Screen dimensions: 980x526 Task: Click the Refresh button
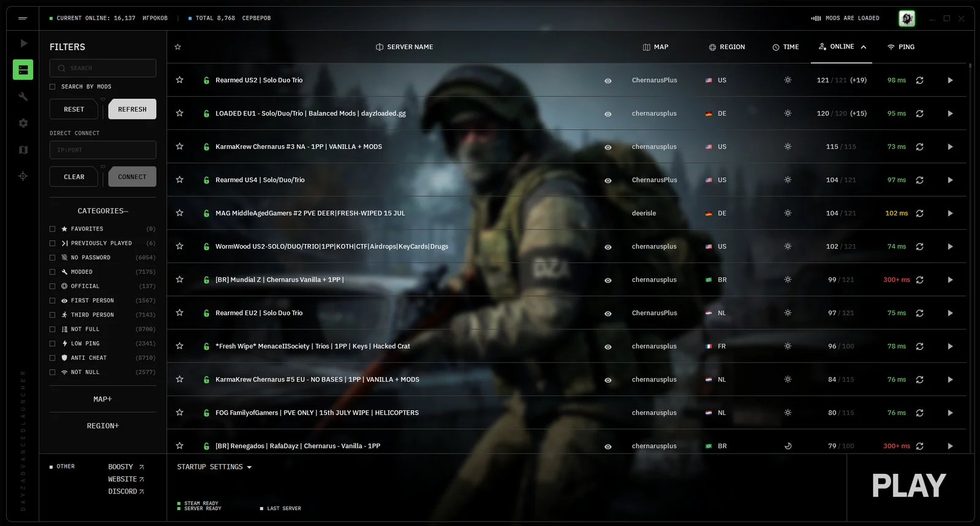point(132,109)
